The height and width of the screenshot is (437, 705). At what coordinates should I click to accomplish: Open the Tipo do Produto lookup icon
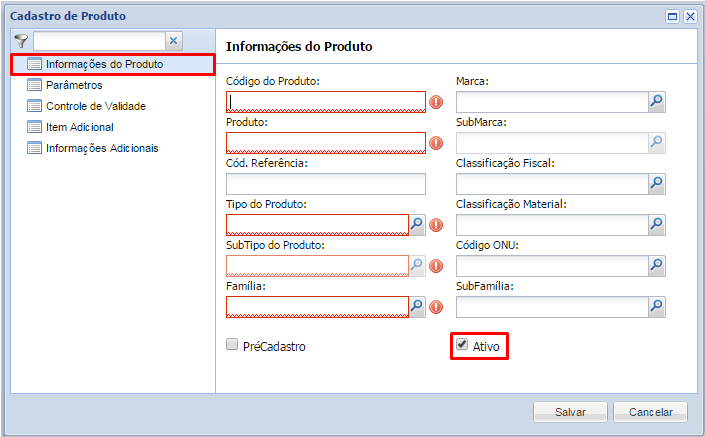point(418,224)
